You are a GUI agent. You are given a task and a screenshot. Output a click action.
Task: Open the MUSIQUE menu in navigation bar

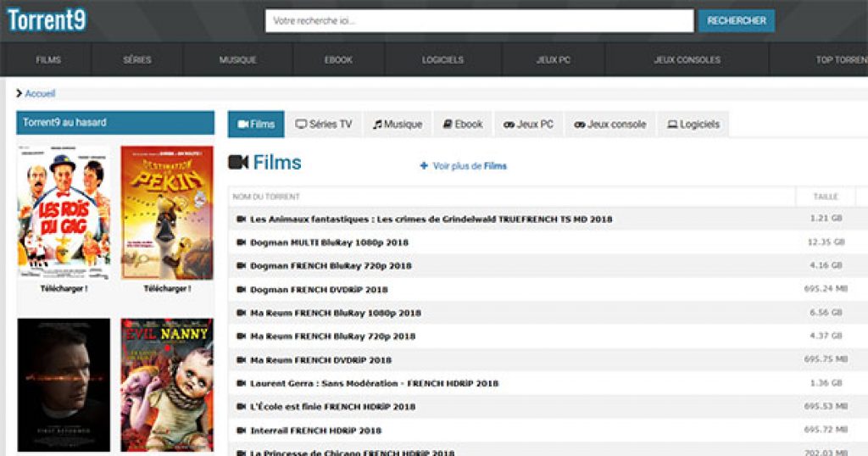[x=238, y=60]
